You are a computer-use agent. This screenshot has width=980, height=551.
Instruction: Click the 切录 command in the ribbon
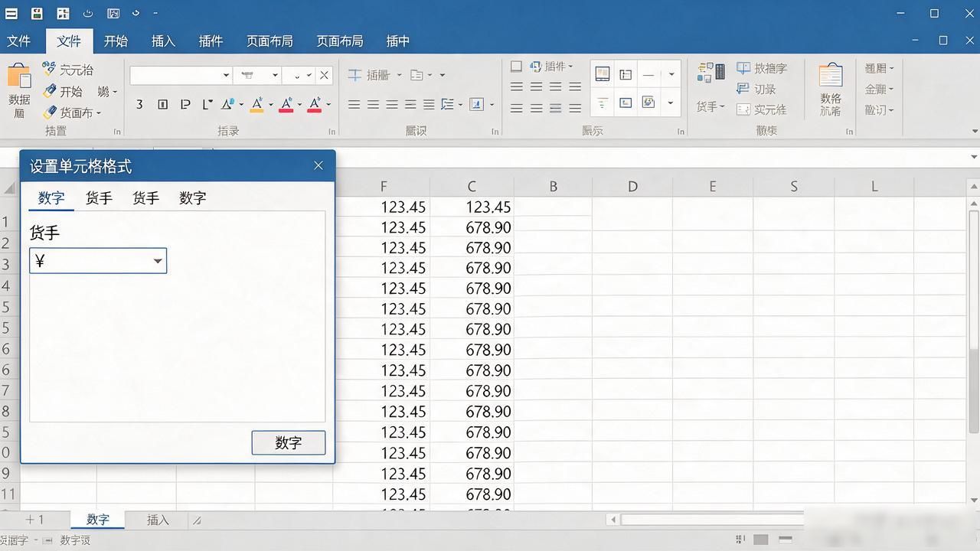pos(756,89)
